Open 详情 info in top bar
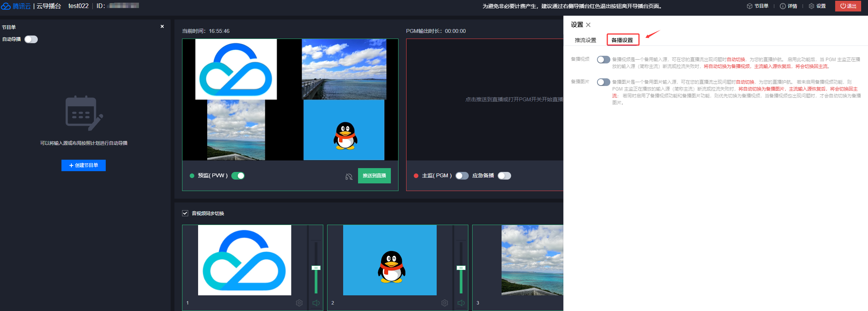Image resolution: width=868 pixels, height=311 pixels. click(789, 6)
